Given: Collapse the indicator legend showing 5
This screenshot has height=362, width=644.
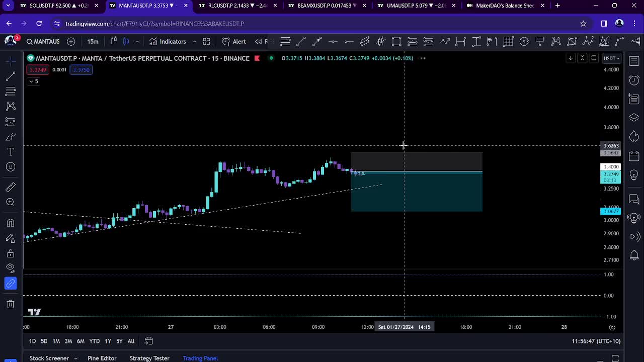Looking at the screenshot, I should (33, 81).
